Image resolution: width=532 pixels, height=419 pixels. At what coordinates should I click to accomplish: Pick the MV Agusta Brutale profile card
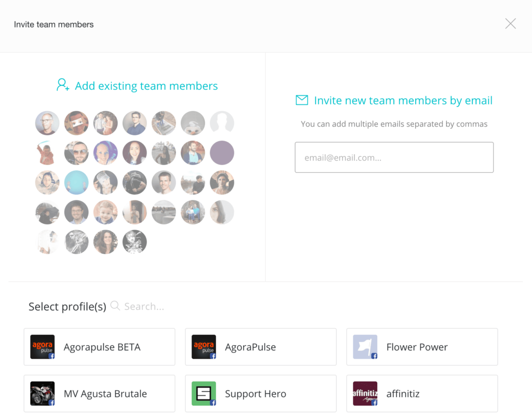(x=99, y=394)
